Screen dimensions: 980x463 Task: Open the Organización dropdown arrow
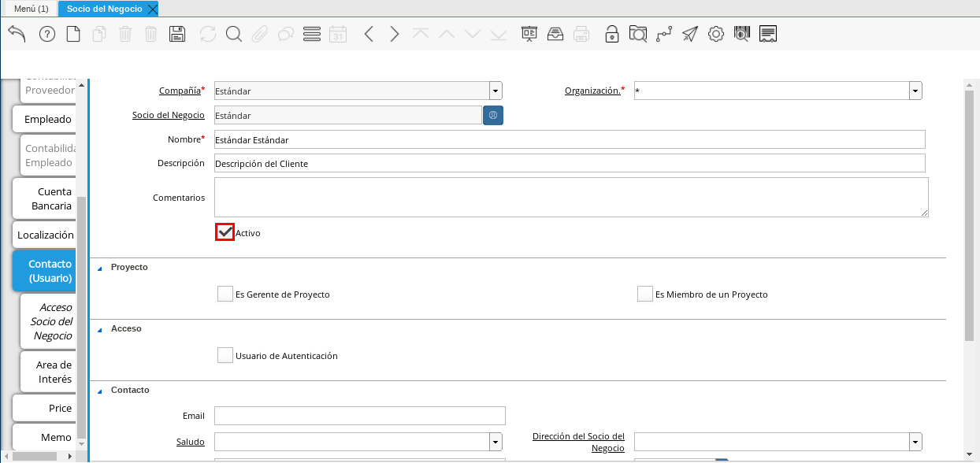[915, 91]
